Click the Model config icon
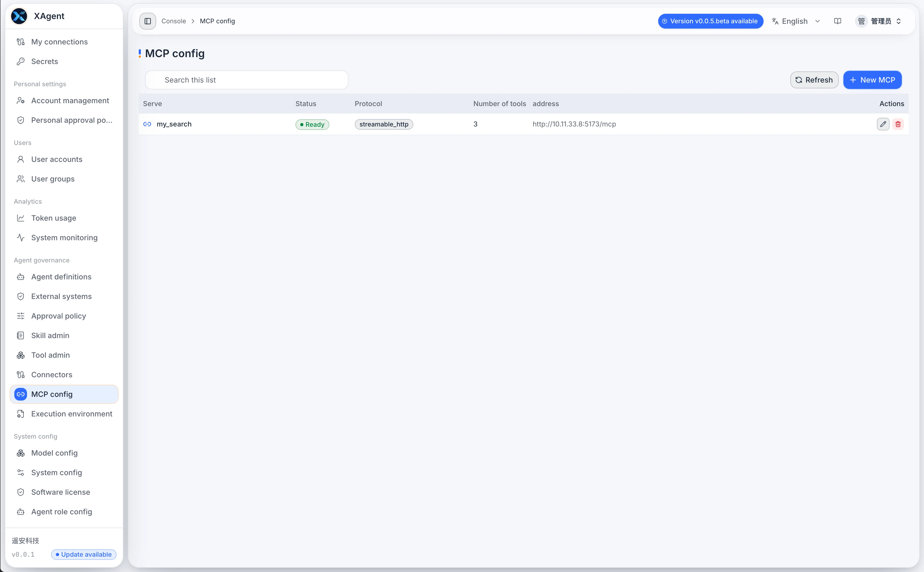The height and width of the screenshot is (572, 924). (21, 453)
